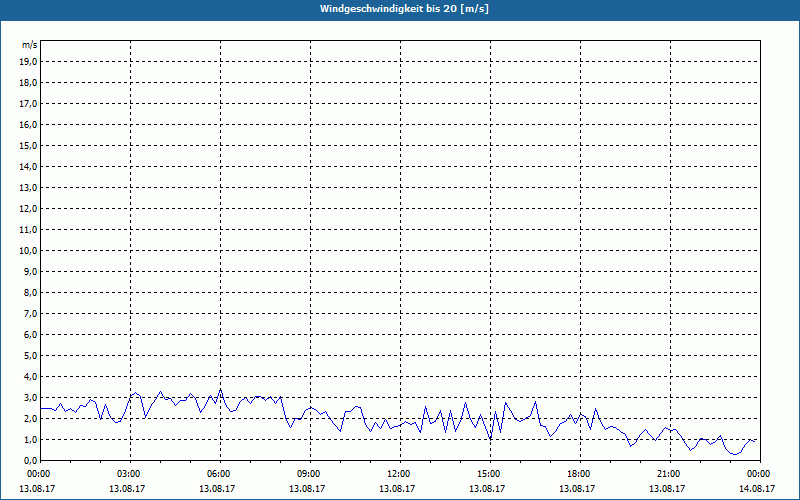Select the 0,0 y-axis label

[31, 461]
